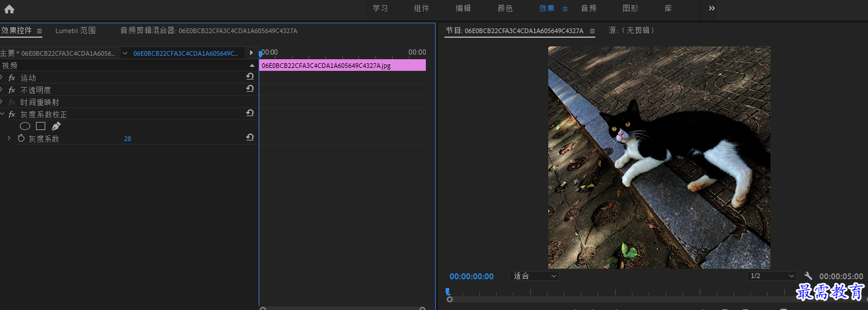This screenshot has height=310, width=868.
Task: Open the 音频剪辑混合器 panel tab
Action: (209, 30)
